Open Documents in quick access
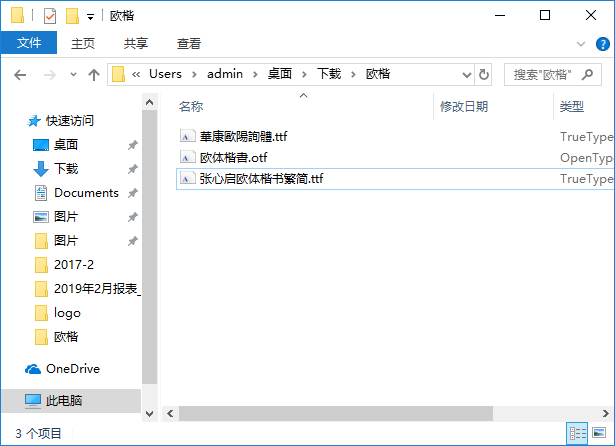 click(x=86, y=193)
